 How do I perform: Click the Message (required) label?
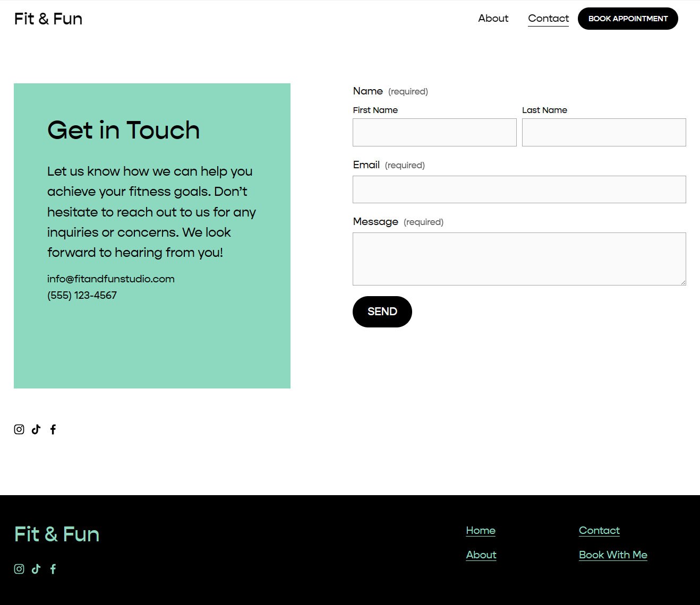tap(398, 222)
